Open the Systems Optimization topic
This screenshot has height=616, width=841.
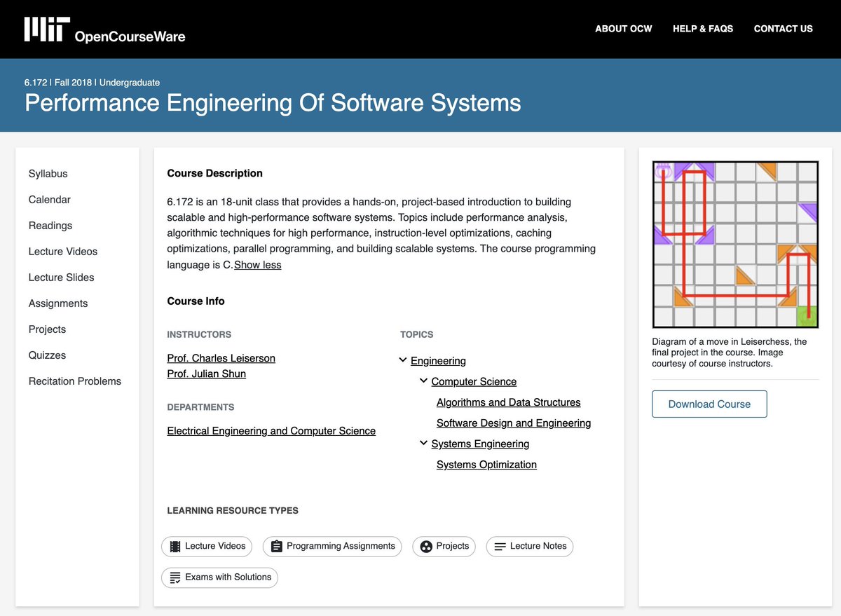[x=486, y=465]
